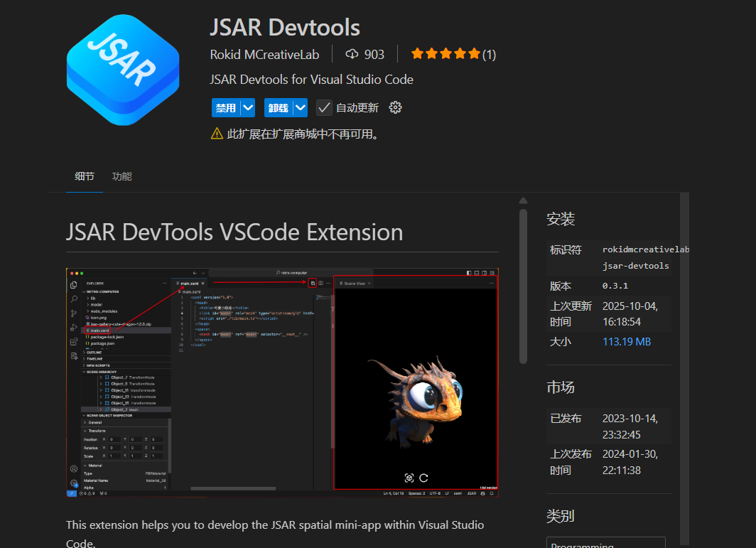Image resolution: width=756 pixels, height=548 pixels.
Task: Click the readme scrollbar up arrow
Action: coord(523,200)
